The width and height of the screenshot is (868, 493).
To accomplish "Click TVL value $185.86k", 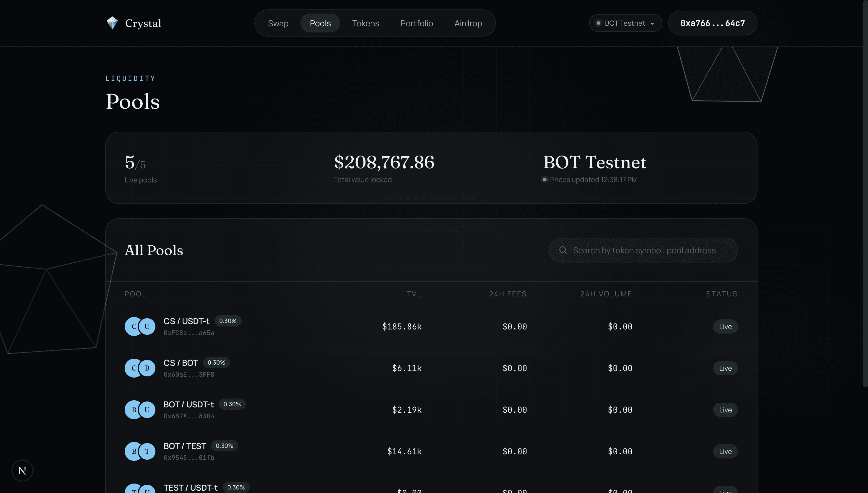I will [402, 327].
